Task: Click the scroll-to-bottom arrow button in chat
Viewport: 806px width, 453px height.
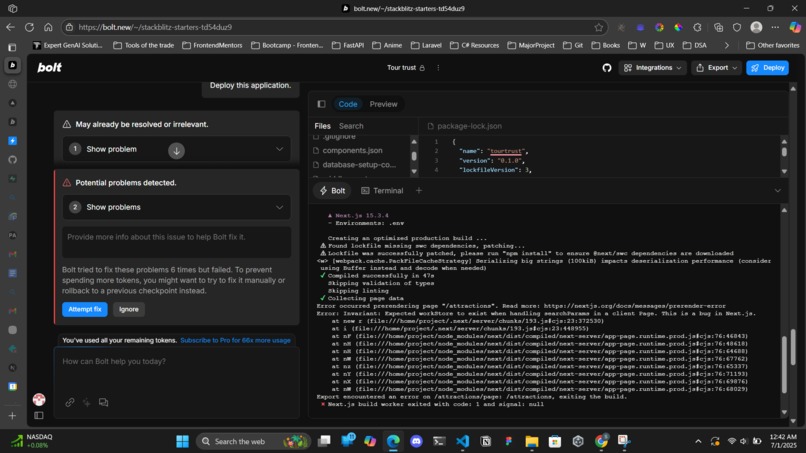Action: pos(176,151)
